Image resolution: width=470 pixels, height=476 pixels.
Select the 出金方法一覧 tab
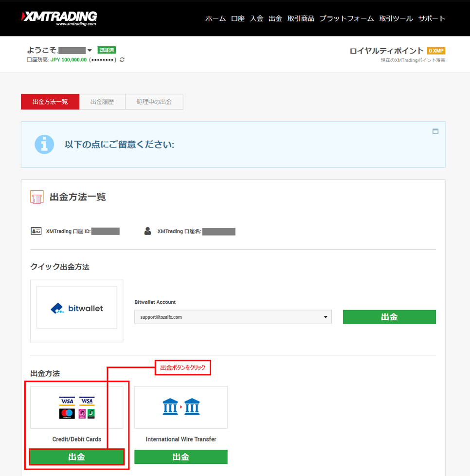point(50,102)
